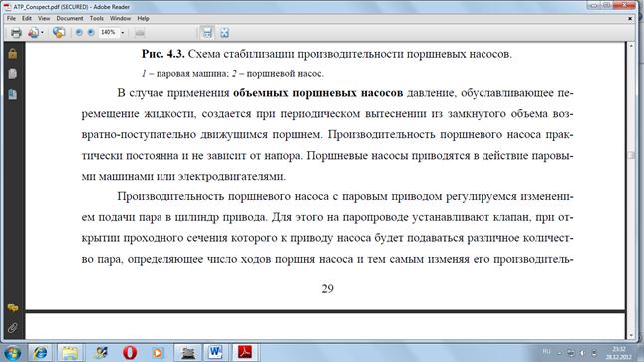This screenshot has width=644, height=362.
Task: Click the taskbar icon after folder
Action: pos(101,353)
